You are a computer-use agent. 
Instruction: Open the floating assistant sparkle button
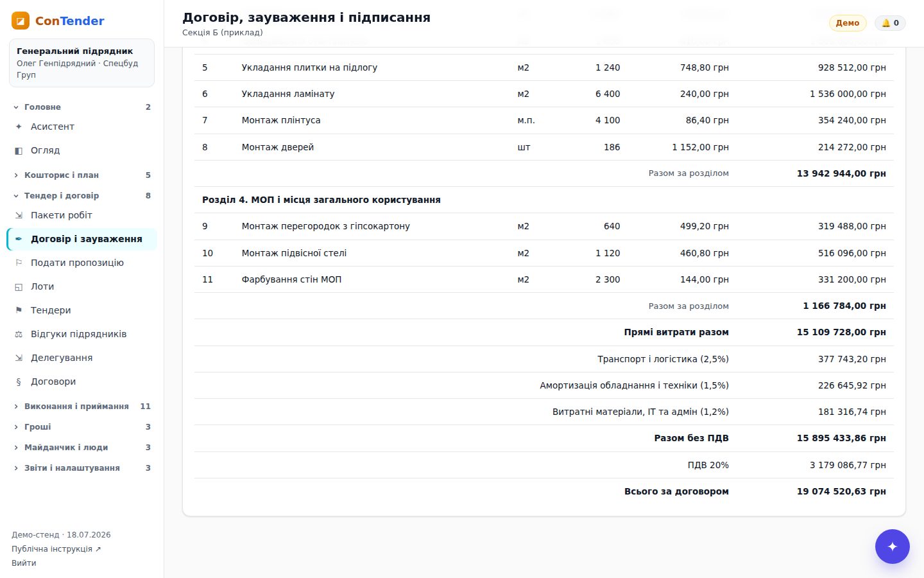(x=892, y=547)
